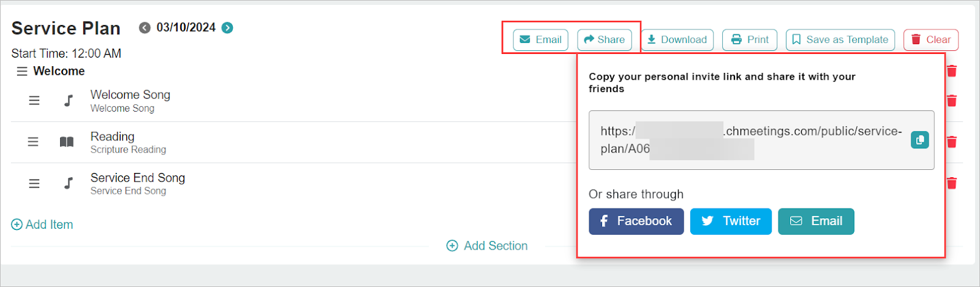Click drag handle for Service End Song
This screenshot has width=980, height=287.
(x=34, y=183)
